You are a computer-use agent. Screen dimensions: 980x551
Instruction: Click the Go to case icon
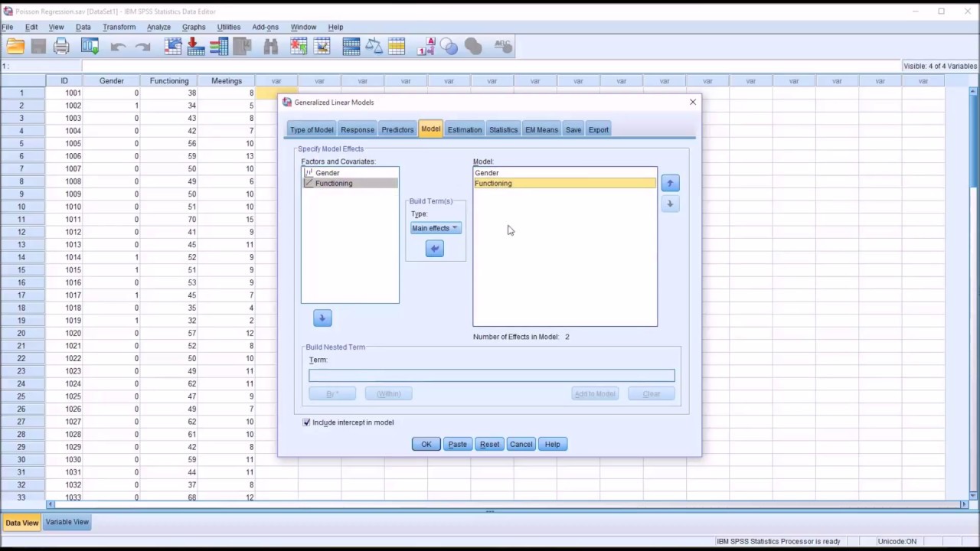(x=173, y=47)
